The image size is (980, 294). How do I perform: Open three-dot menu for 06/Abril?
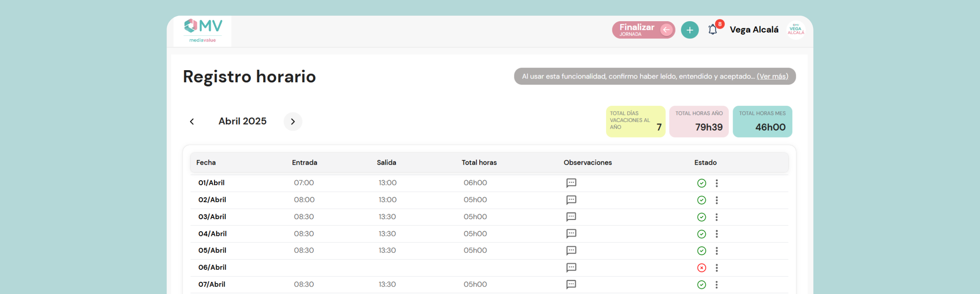click(717, 268)
